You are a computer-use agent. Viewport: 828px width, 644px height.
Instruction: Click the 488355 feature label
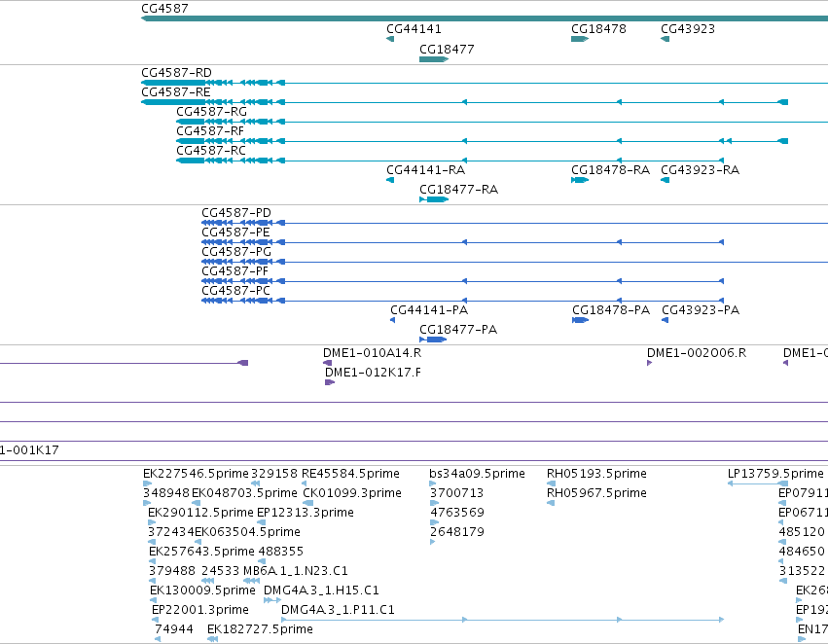click(281, 552)
